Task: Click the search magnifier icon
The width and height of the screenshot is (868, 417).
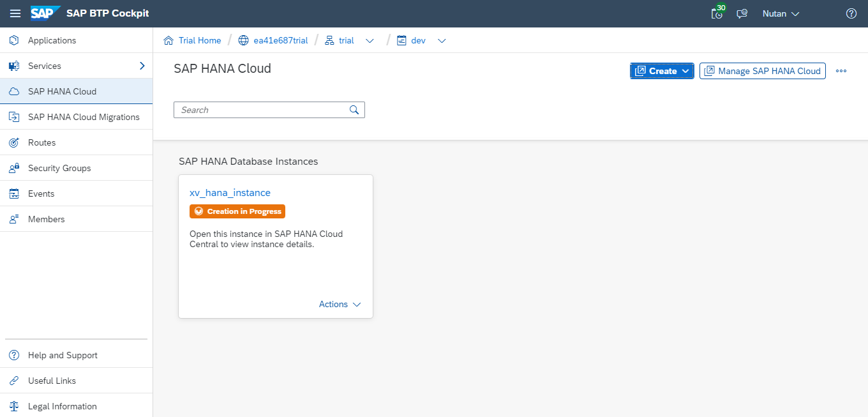Action: [354, 110]
